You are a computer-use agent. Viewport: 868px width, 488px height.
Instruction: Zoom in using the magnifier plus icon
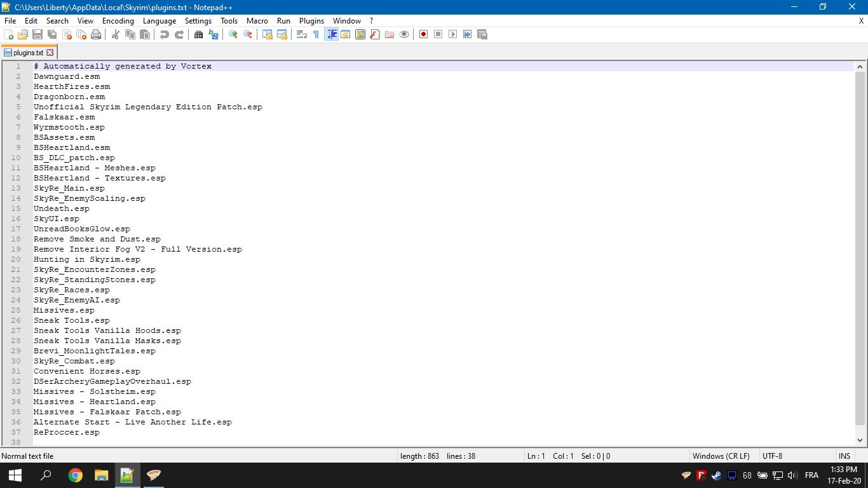(x=233, y=34)
